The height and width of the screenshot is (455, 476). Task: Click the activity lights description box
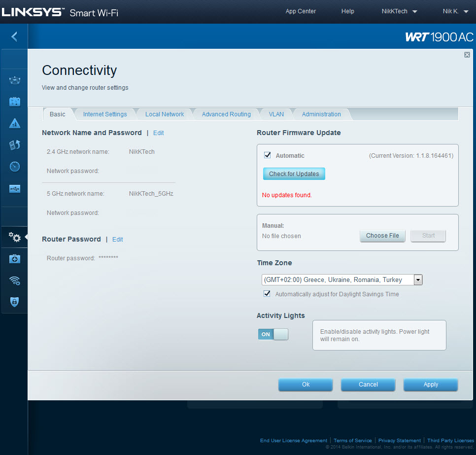[x=379, y=335]
